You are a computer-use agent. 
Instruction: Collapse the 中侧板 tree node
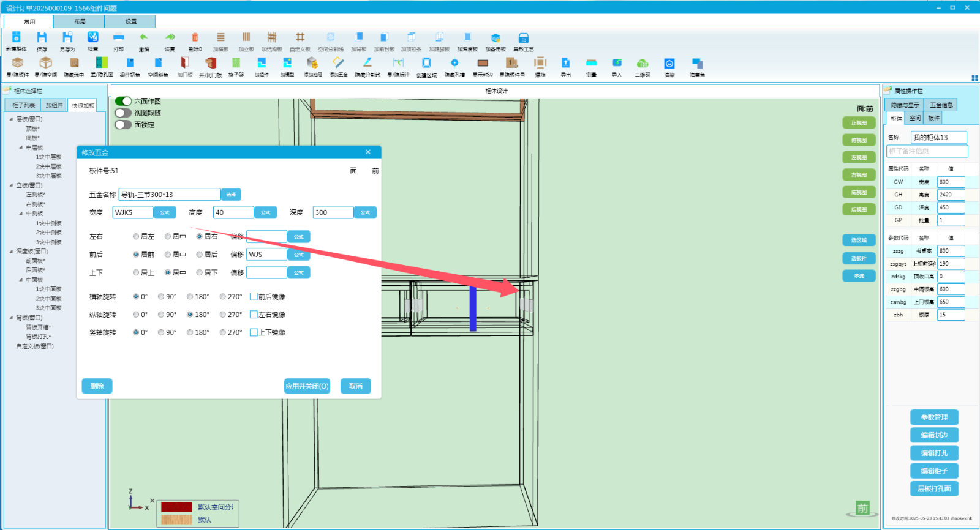click(x=21, y=214)
